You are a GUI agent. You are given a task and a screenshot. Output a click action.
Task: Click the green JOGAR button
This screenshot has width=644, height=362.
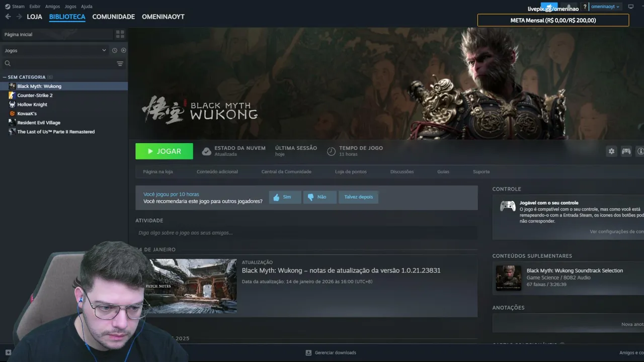click(x=164, y=151)
